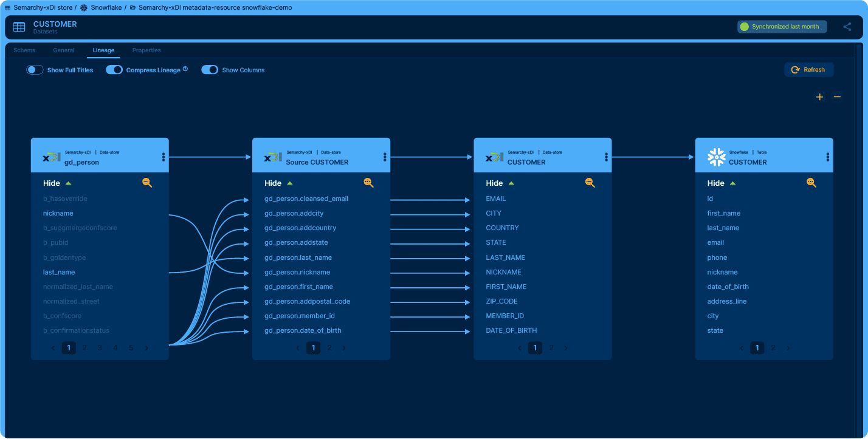Search columns in the Source CUSTOMER card
The image size is (868, 439).
click(x=368, y=183)
